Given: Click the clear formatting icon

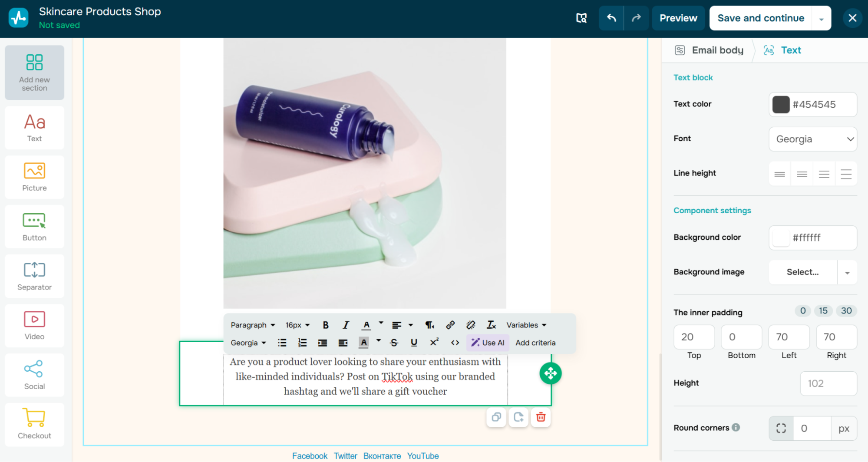Looking at the screenshot, I should (491, 325).
